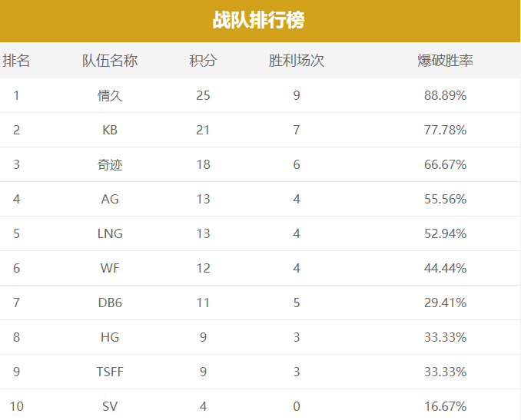Select the score 25 cell
521x420 pixels.
(203, 96)
